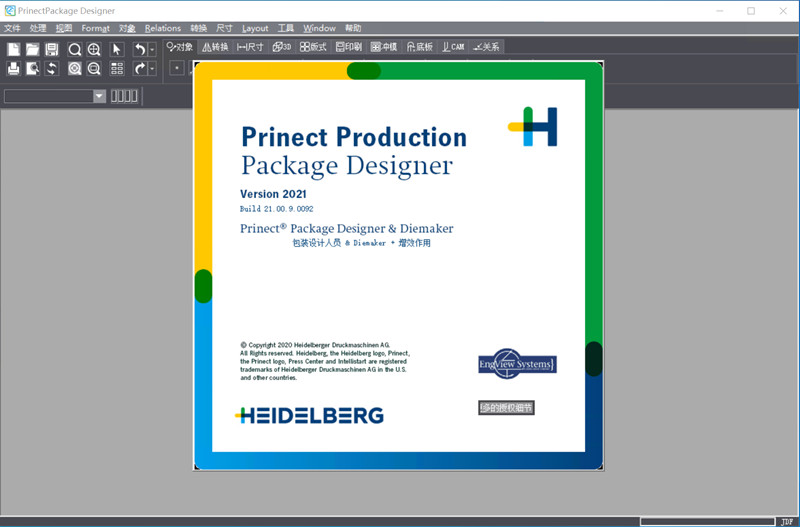Viewport: 800px width, 527px height.
Task: Save using the floppy disk icon
Action: (52, 49)
